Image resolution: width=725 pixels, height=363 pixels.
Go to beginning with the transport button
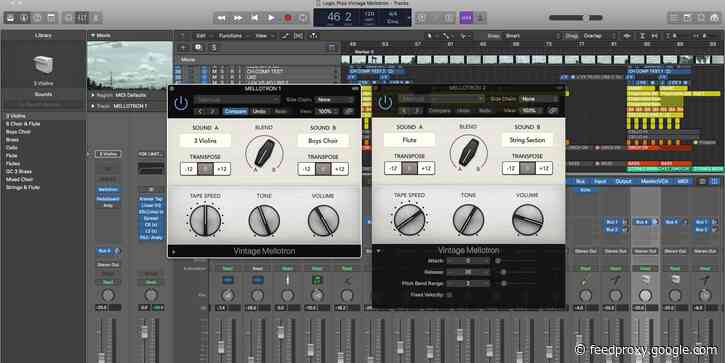pyautogui.click(x=254, y=18)
